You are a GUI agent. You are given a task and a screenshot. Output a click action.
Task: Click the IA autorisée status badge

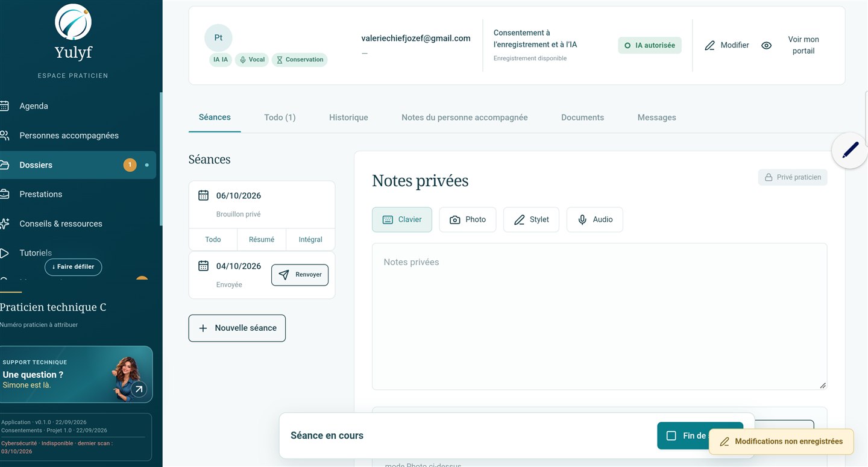650,45
